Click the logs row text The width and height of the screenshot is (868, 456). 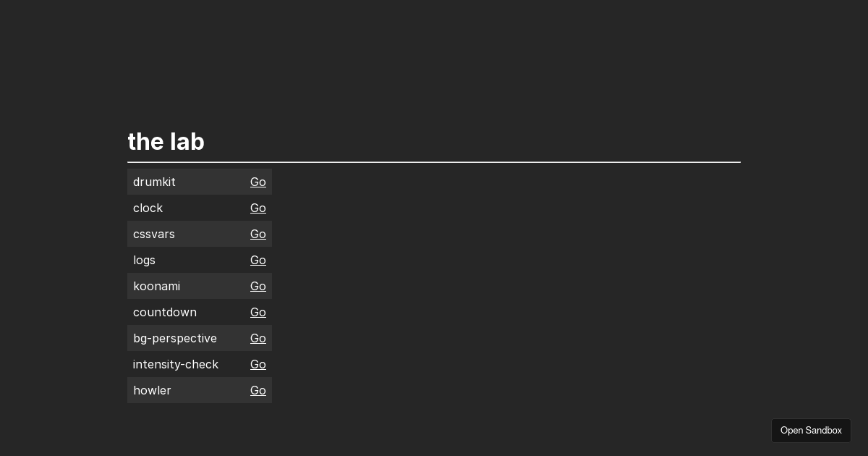(x=144, y=260)
